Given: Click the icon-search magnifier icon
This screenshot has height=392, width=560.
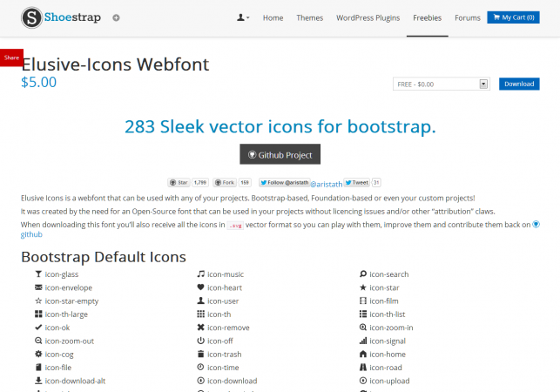Looking at the screenshot, I should pyautogui.click(x=362, y=274).
